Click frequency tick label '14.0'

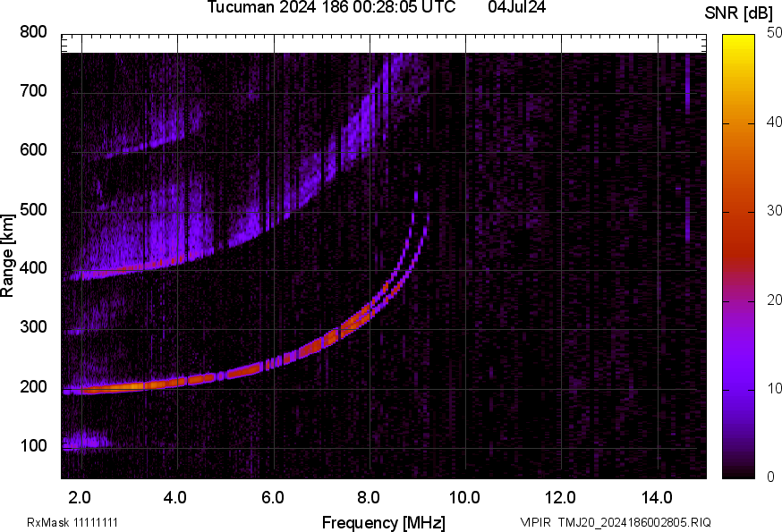[657, 497]
